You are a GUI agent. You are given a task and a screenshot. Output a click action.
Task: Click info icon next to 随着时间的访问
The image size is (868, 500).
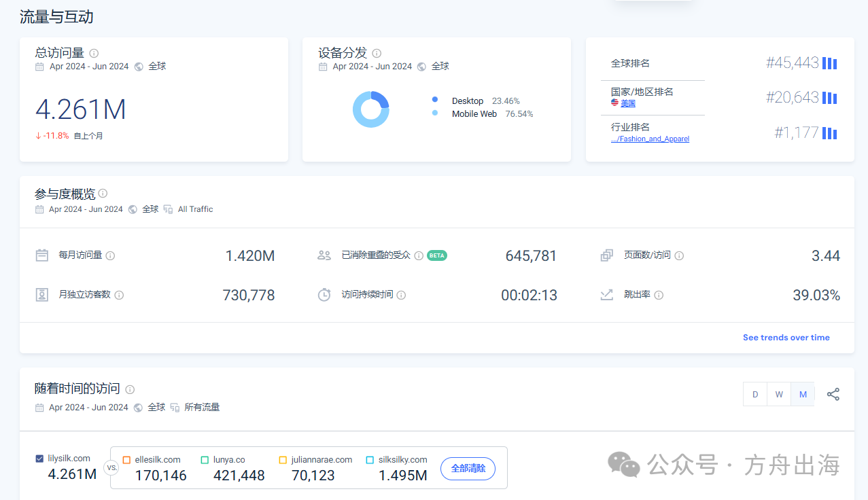130,389
